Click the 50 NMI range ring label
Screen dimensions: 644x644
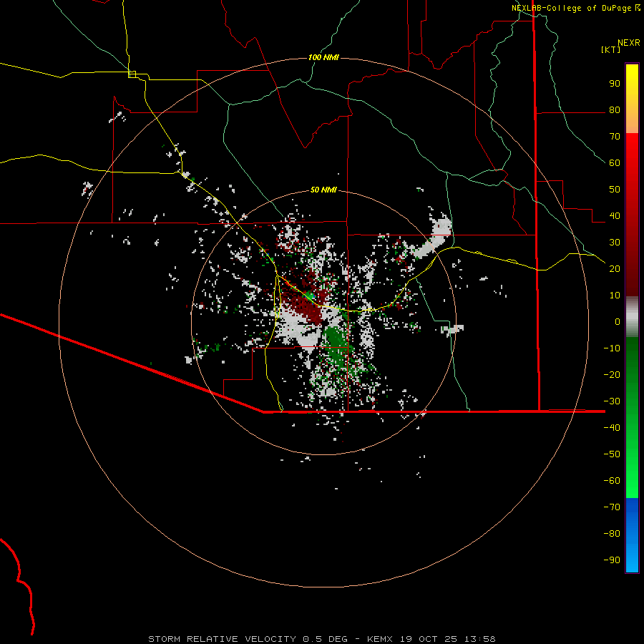click(323, 190)
